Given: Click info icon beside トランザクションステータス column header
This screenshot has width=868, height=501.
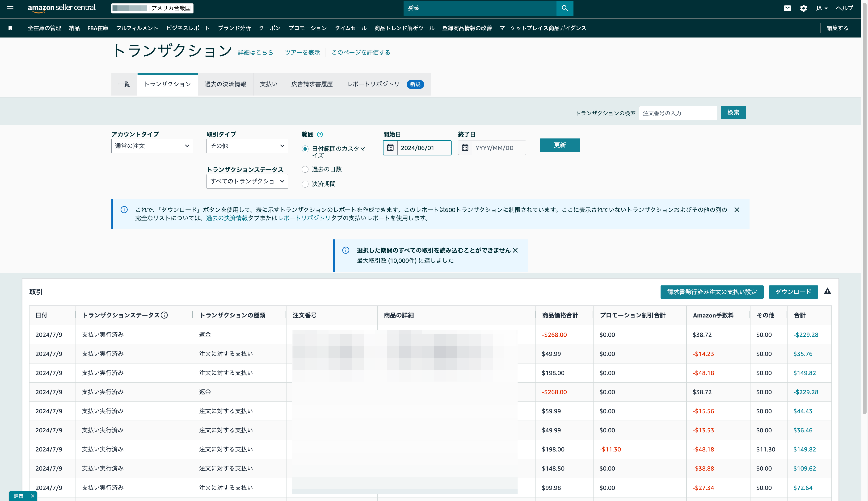Looking at the screenshot, I should pos(164,315).
